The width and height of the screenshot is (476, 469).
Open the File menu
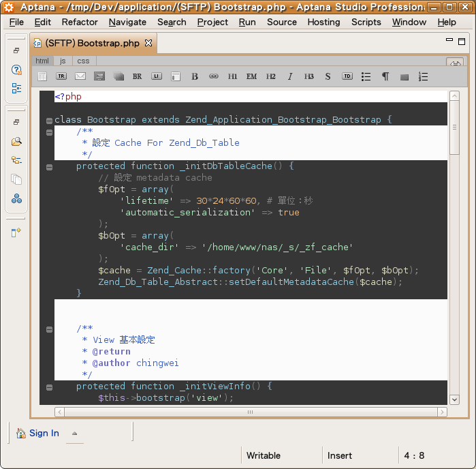coord(16,22)
